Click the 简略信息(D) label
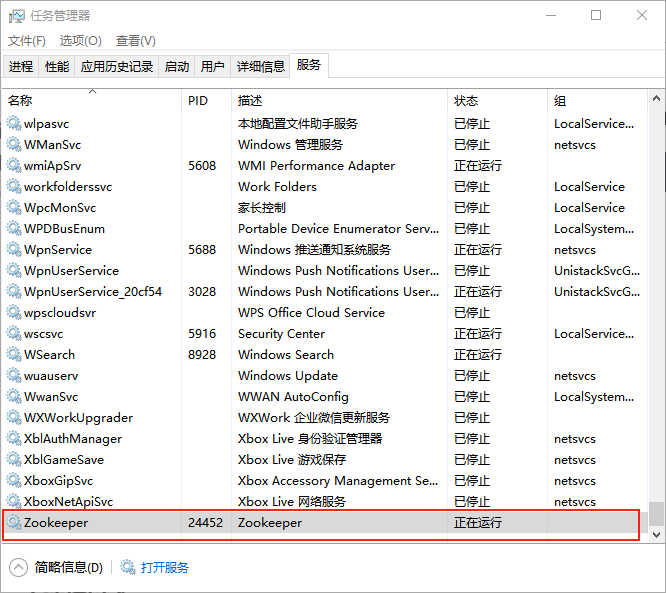Image resolution: width=666 pixels, height=593 pixels. click(69, 568)
